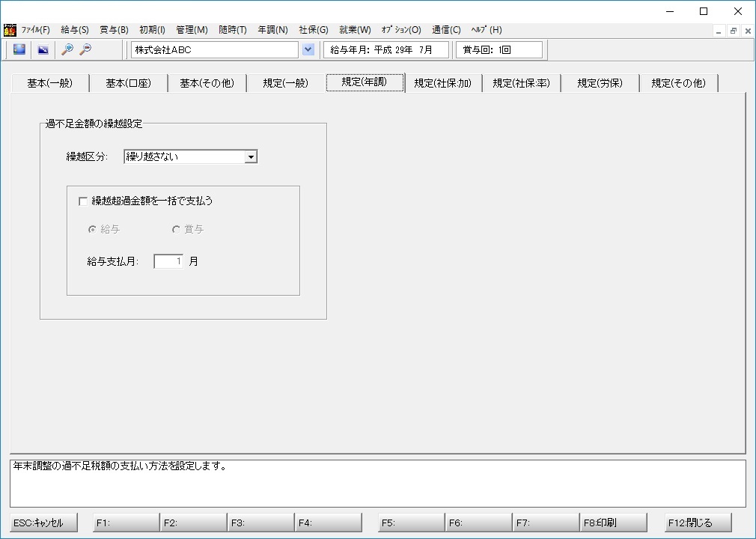Switch to the 基本(その他) tab
The image size is (756, 539).
[x=207, y=83]
